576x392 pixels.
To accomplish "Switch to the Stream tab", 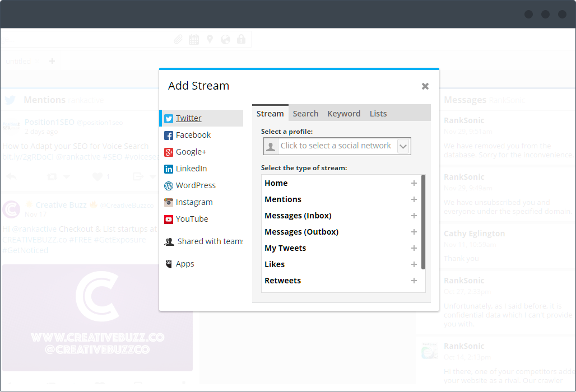I will (270, 114).
